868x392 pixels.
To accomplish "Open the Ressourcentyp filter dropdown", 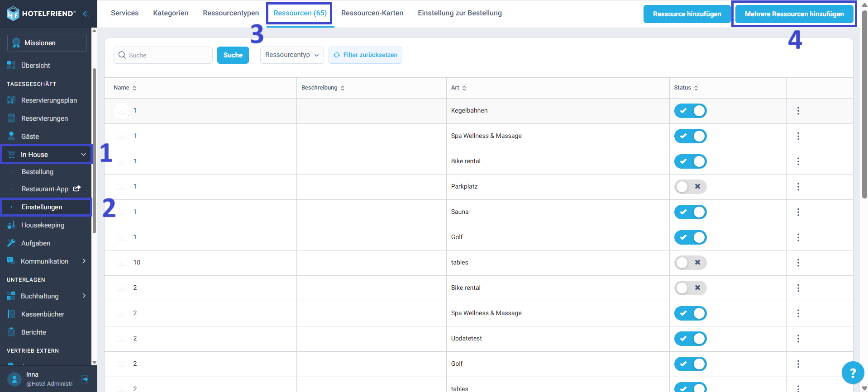I will coord(292,55).
